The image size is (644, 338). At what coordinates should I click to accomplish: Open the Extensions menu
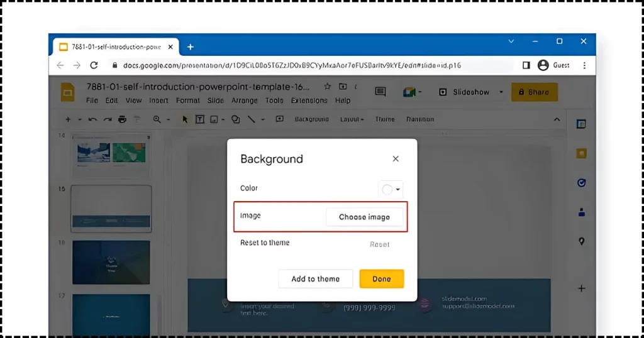click(309, 101)
